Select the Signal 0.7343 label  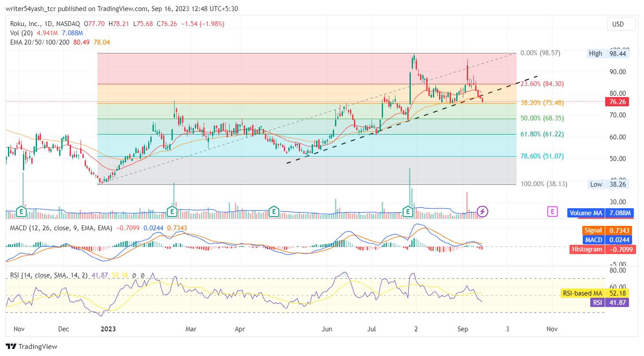coord(607,230)
